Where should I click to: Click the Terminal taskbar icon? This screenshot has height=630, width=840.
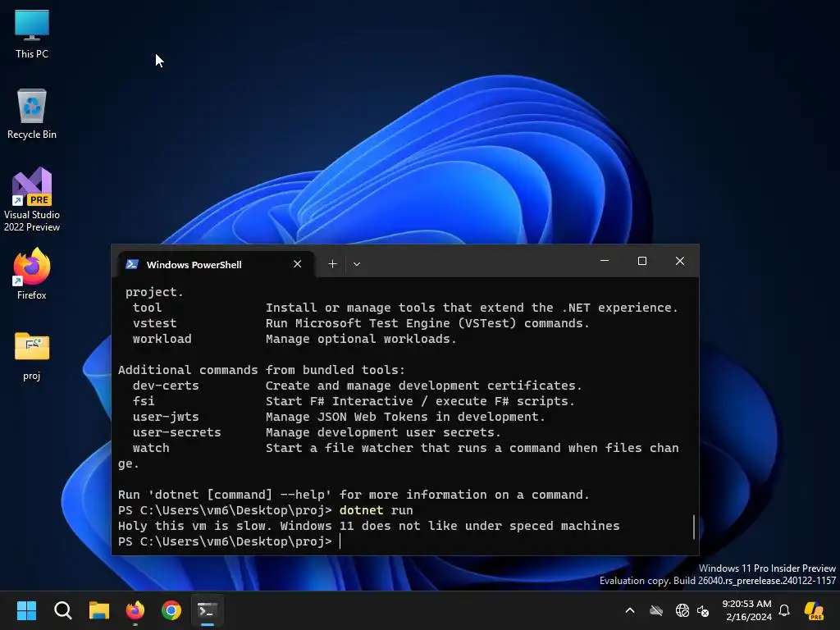point(208,610)
